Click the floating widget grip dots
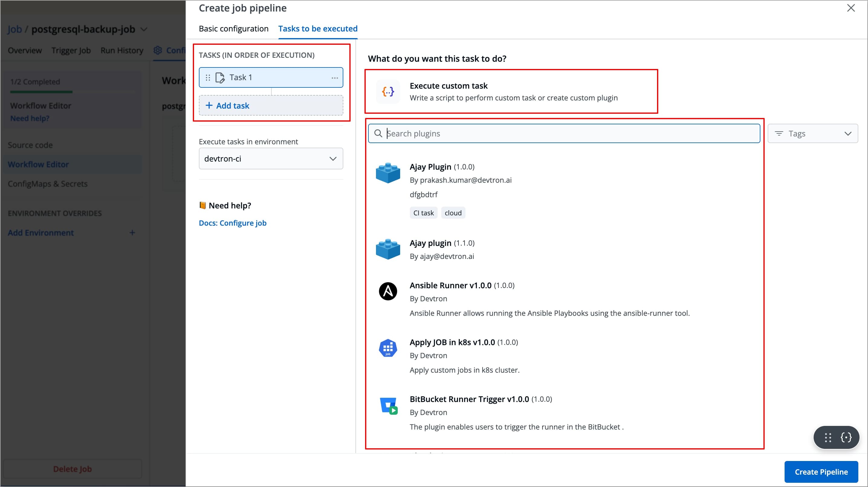868x487 pixels. [828, 437]
